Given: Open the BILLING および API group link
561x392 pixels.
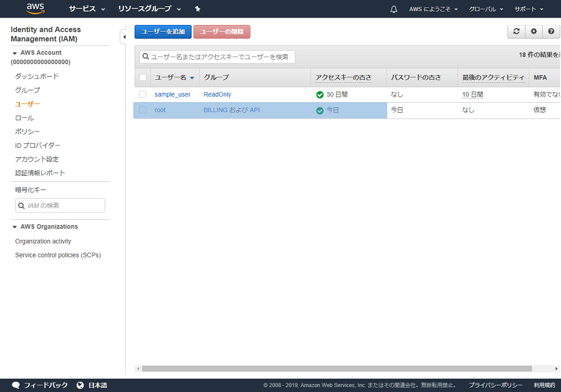Looking at the screenshot, I should click(x=232, y=110).
